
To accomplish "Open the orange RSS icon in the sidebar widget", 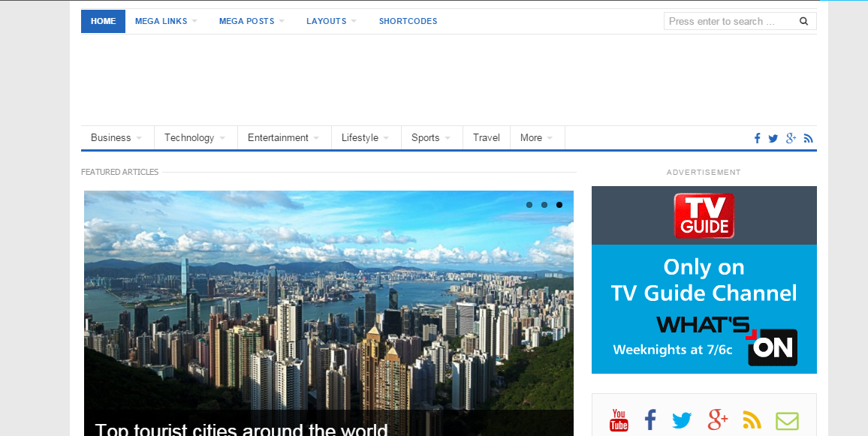I will click(x=752, y=420).
